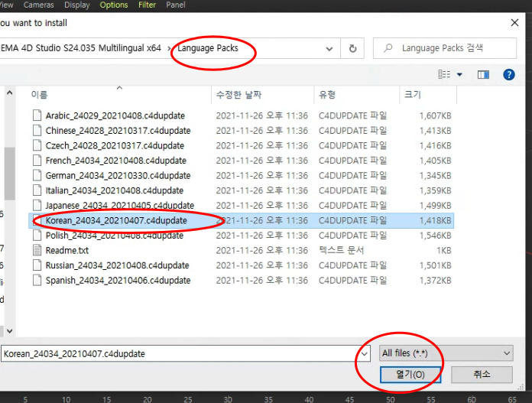This screenshot has width=532, height=403.
Task: Click the Readme.txt text document icon
Action: click(37, 250)
